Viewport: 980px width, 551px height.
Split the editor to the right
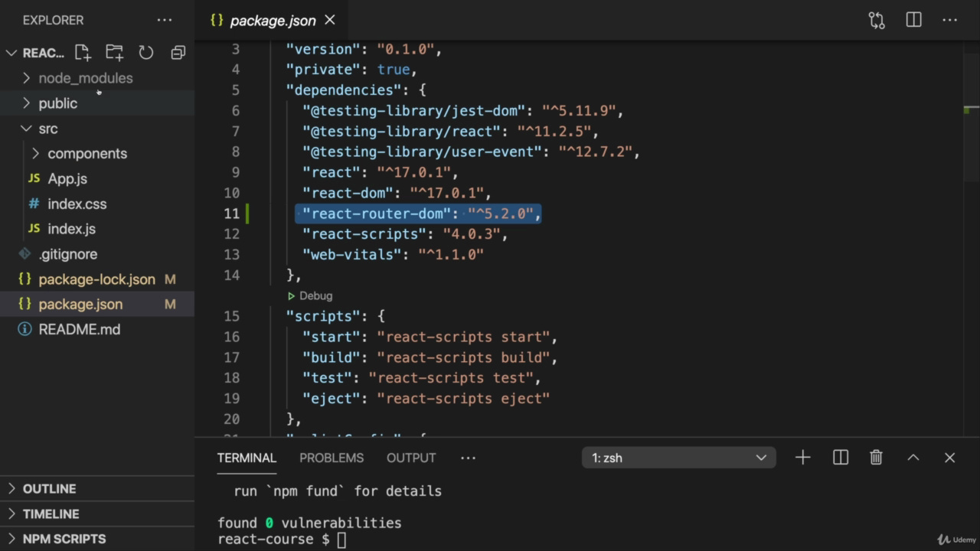click(913, 21)
